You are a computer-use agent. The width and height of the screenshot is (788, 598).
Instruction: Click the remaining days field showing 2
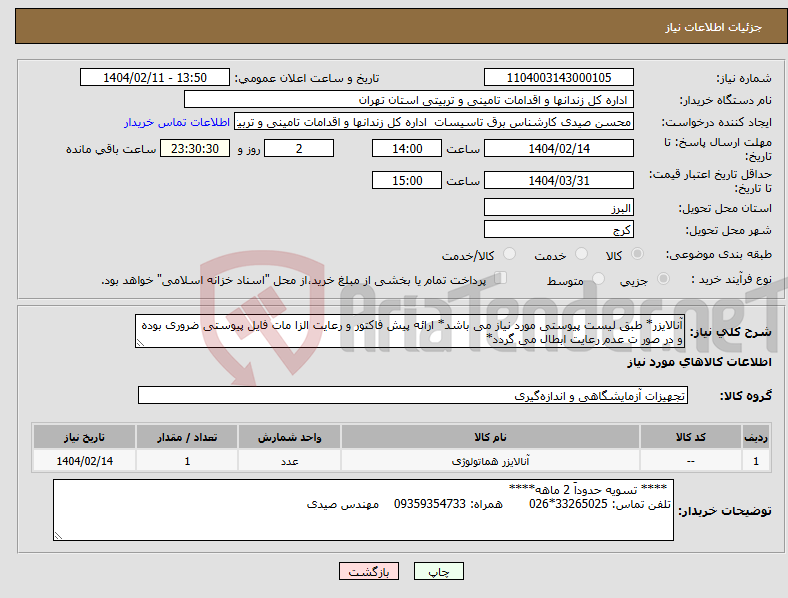click(299, 148)
